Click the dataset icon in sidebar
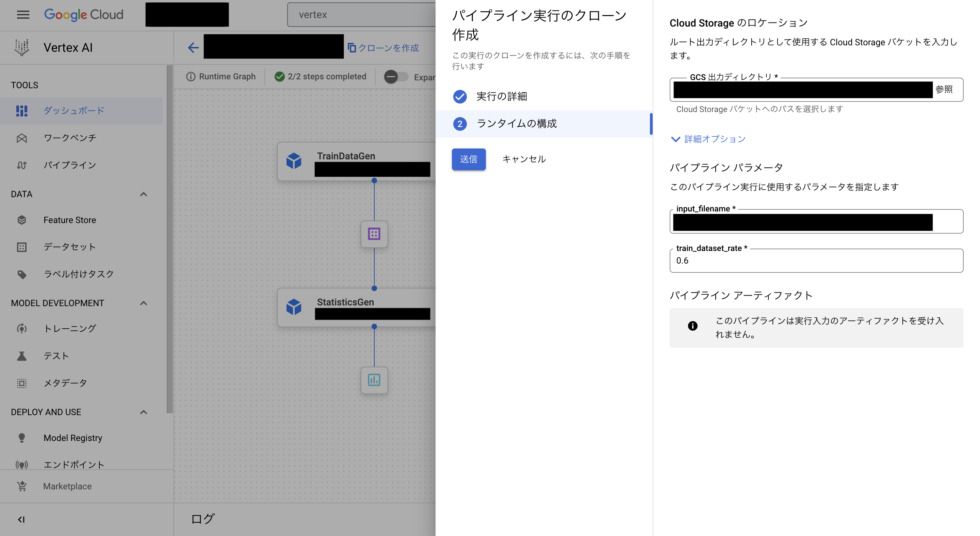 point(22,247)
